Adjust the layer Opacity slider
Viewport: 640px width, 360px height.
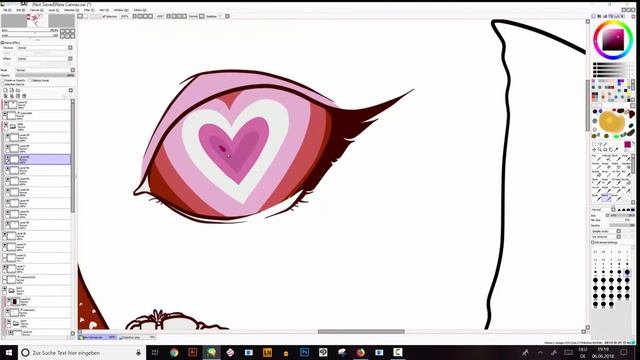coord(44,76)
